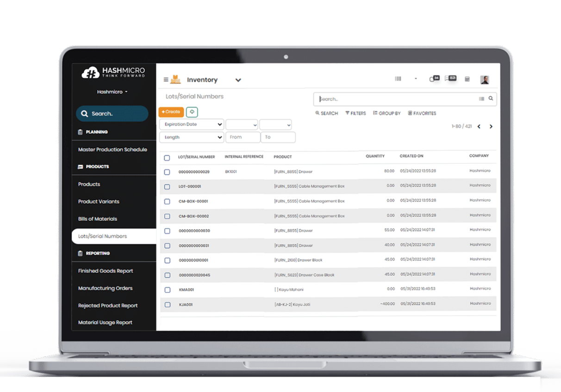
Task: Click the orange Create button
Action: pyautogui.click(x=171, y=112)
